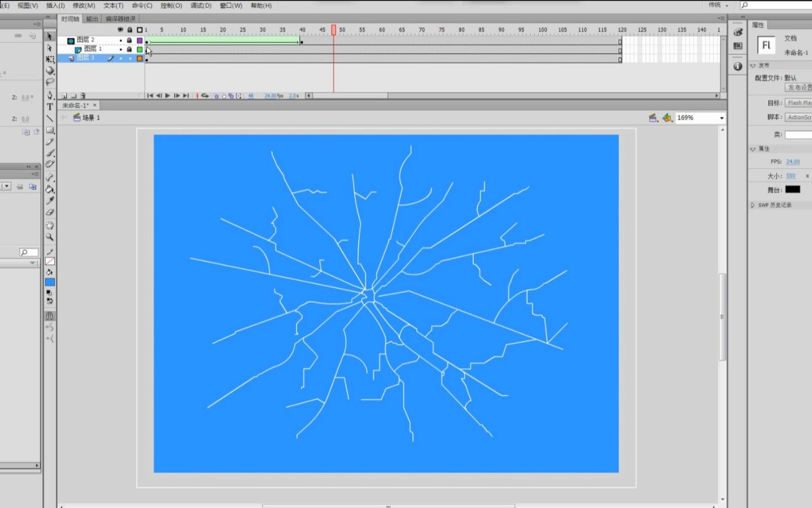The image size is (812, 508).
Task: Click the new folder icon in timeline
Action: click(x=74, y=96)
